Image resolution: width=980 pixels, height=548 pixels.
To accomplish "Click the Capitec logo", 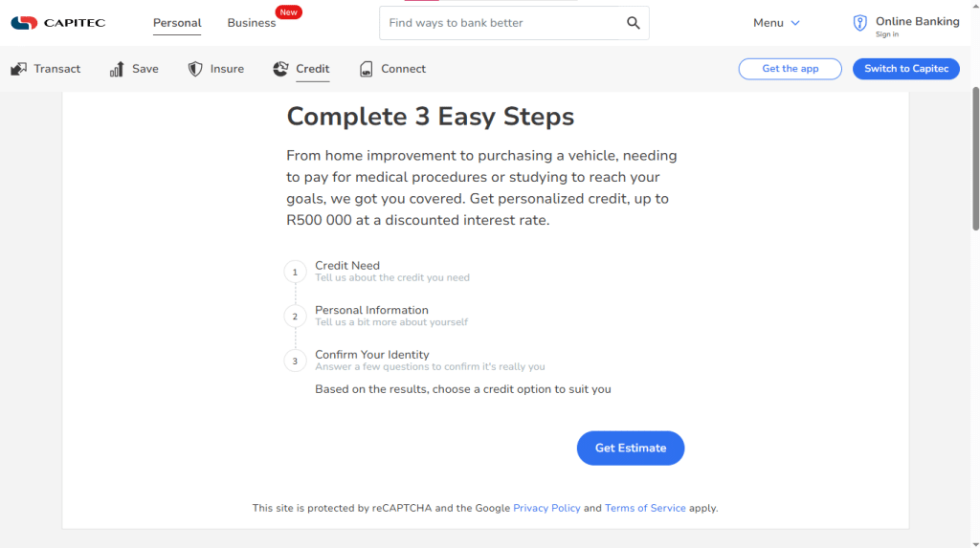I will [58, 23].
